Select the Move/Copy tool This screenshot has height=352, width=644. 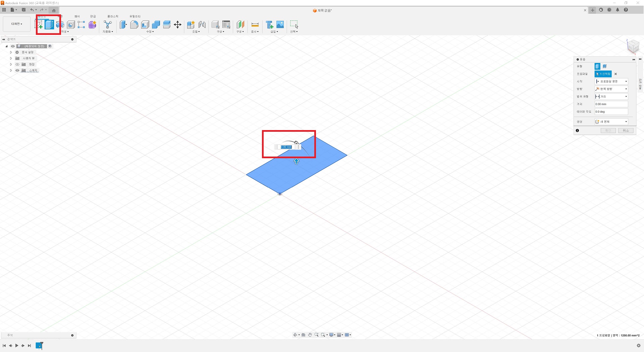(178, 24)
